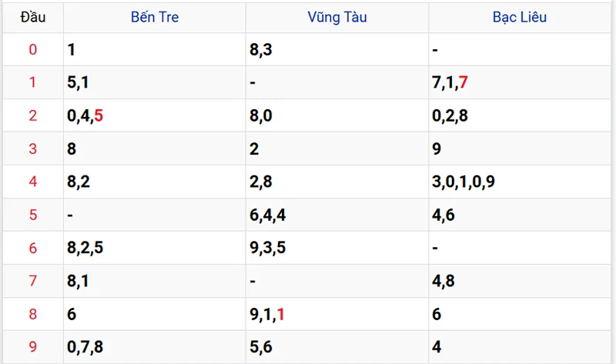Click Bạc Liêu cell showing 0,2,8
The image size is (616, 364).
(450, 116)
